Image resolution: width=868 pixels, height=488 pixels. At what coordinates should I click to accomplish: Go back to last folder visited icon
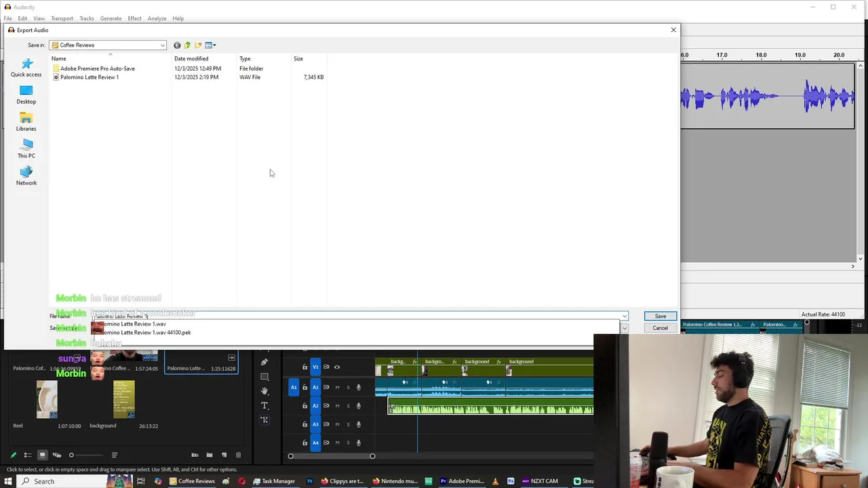click(177, 45)
